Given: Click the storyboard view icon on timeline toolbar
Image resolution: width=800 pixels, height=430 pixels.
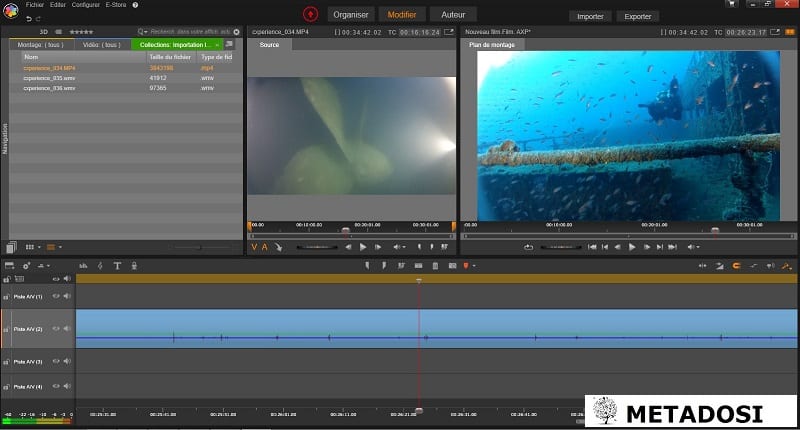Looking at the screenshot, I should click(x=9, y=266).
